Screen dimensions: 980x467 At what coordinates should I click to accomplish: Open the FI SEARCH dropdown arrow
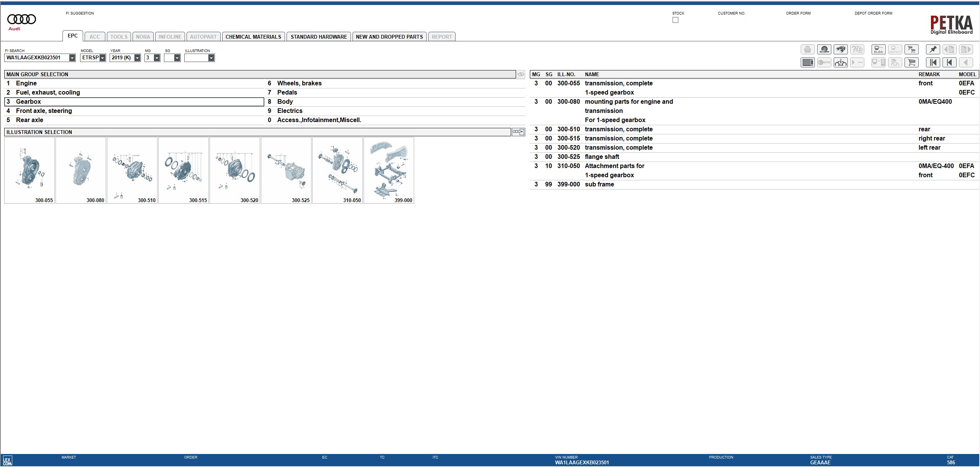point(72,58)
